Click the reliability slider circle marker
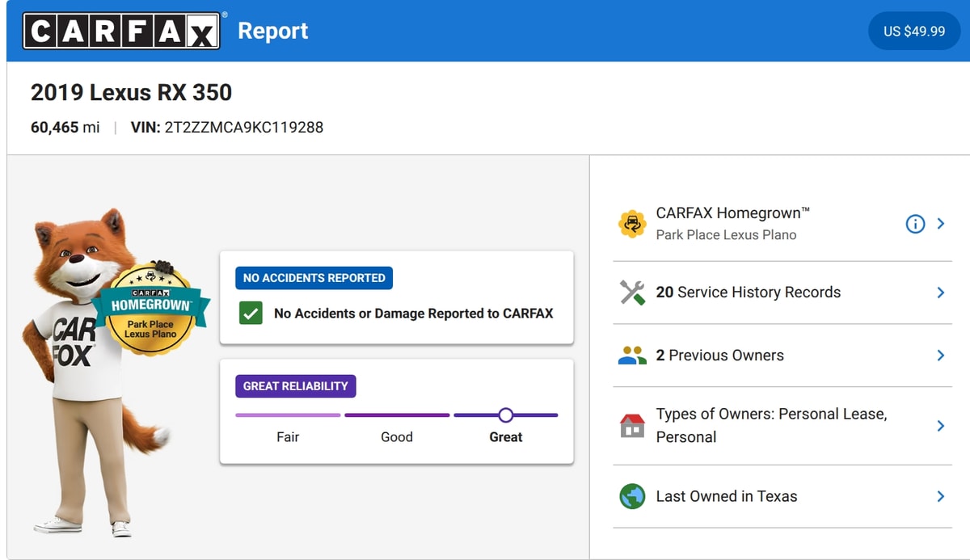The image size is (970, 560). 506,415
